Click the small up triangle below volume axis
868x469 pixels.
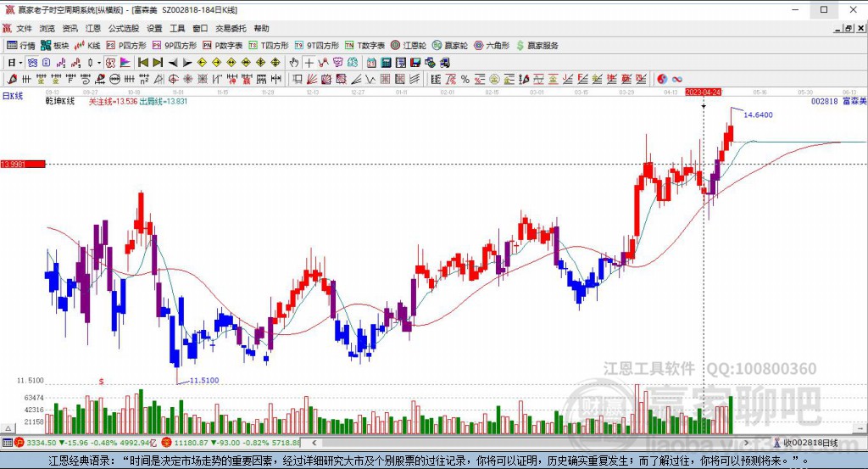pos(8,428)
